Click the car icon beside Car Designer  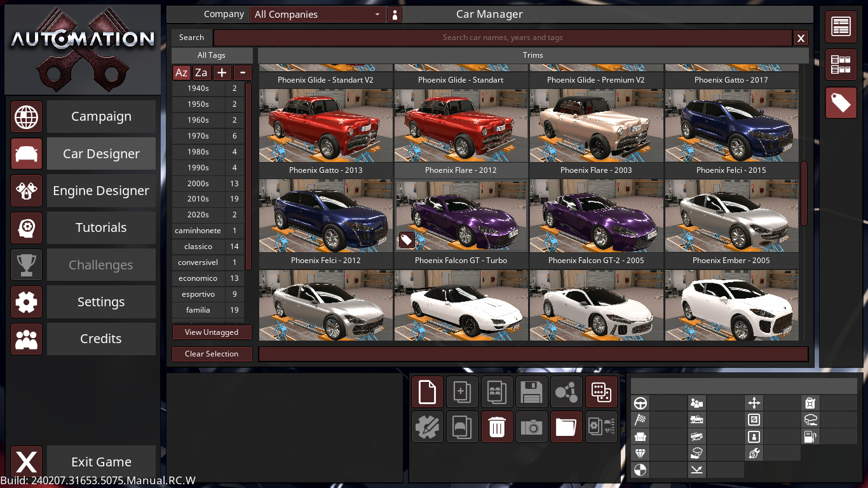(27, 154)
